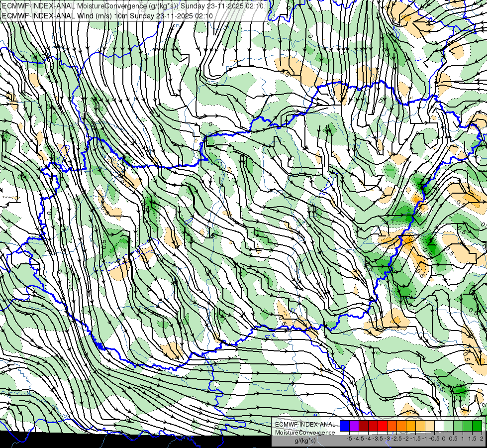487x448 pixels.
Task: Click the 1.5 tick label on the scale
Action: pos(473,439)
